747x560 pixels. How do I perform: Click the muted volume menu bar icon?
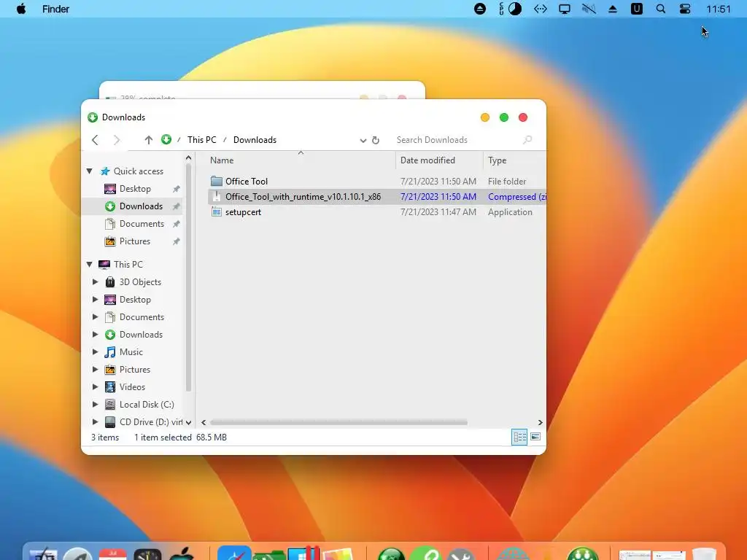(x=589, y=9)
